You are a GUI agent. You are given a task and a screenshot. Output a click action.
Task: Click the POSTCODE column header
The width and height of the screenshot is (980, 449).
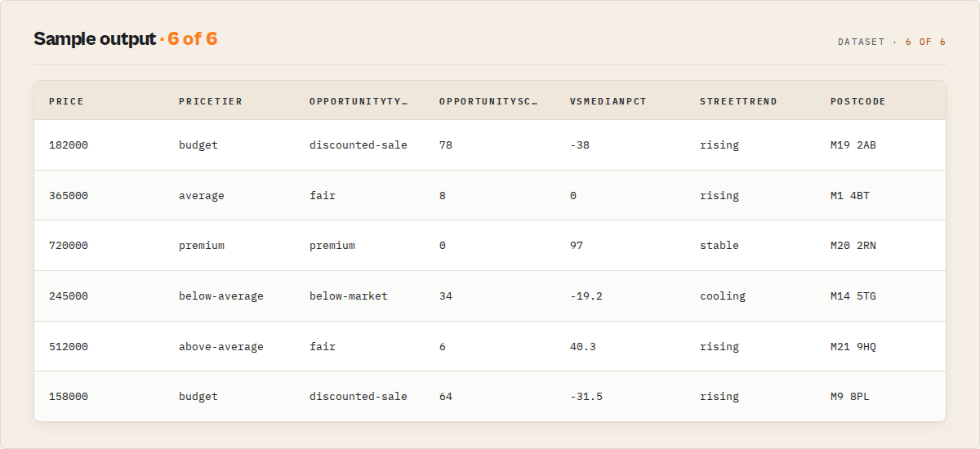[858, 101]
